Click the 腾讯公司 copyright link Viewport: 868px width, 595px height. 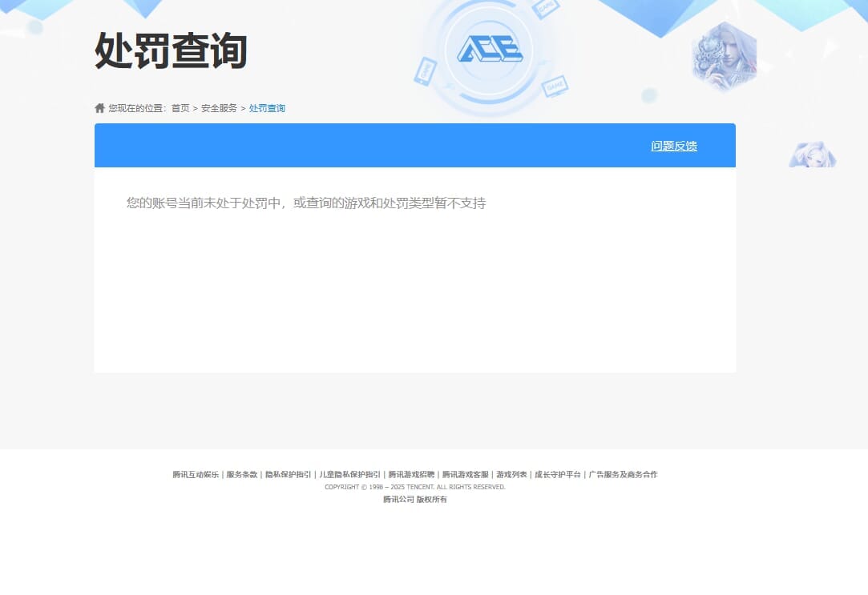click(x=398, y=499)
